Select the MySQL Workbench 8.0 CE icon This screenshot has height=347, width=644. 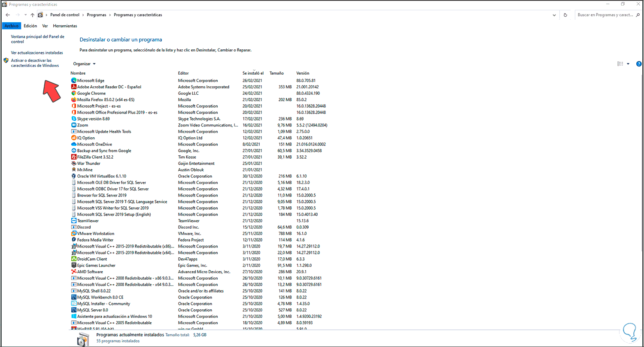pos(74,297)
